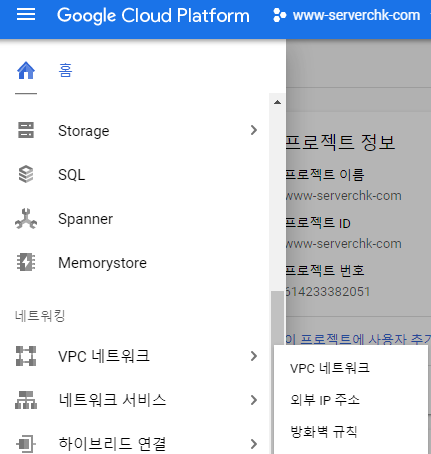The image size is (431, 454).
Task: Expand the VPC 네트워크 submenu chevron
Action: coord(254,356)
